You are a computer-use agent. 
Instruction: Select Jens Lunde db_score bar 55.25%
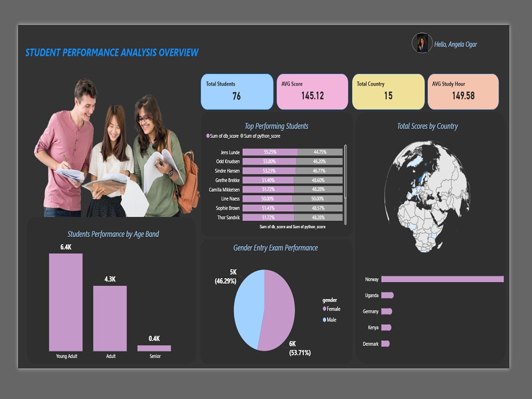(x=270, y=152)
